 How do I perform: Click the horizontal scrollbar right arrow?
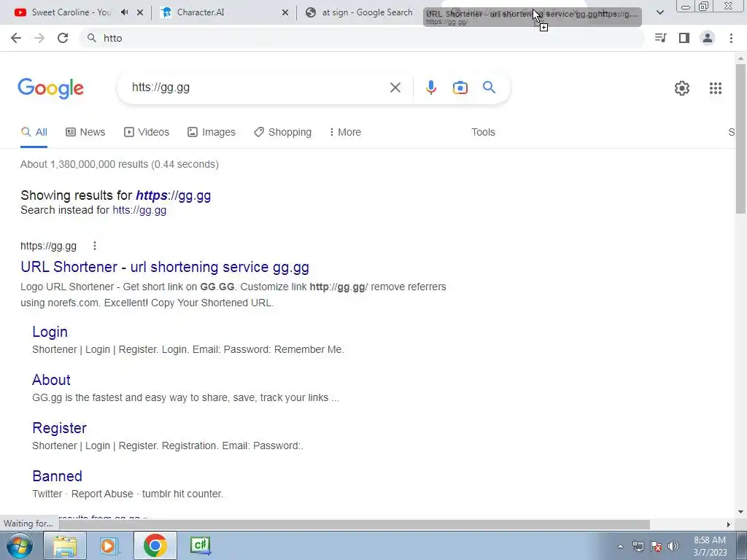[729, 524]
